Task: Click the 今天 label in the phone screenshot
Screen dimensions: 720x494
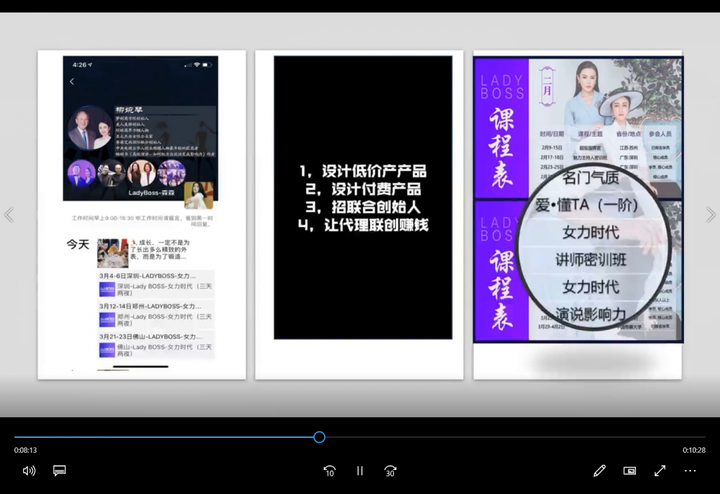Action: [x=78, y=244]
